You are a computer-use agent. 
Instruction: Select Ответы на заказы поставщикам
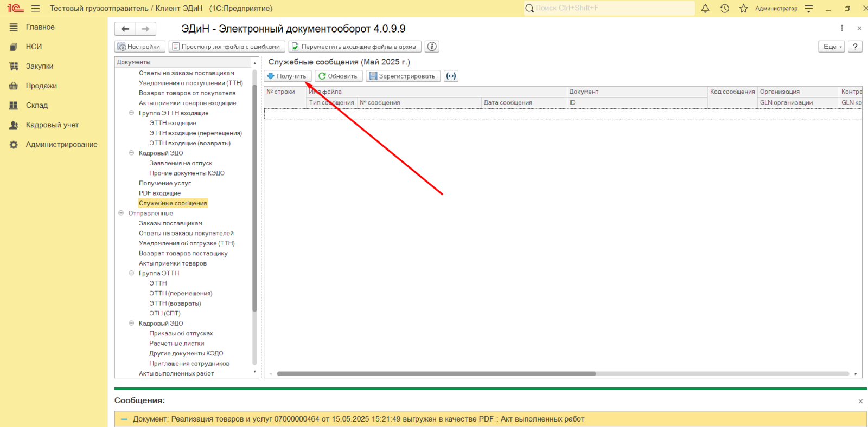coord(187,73)
